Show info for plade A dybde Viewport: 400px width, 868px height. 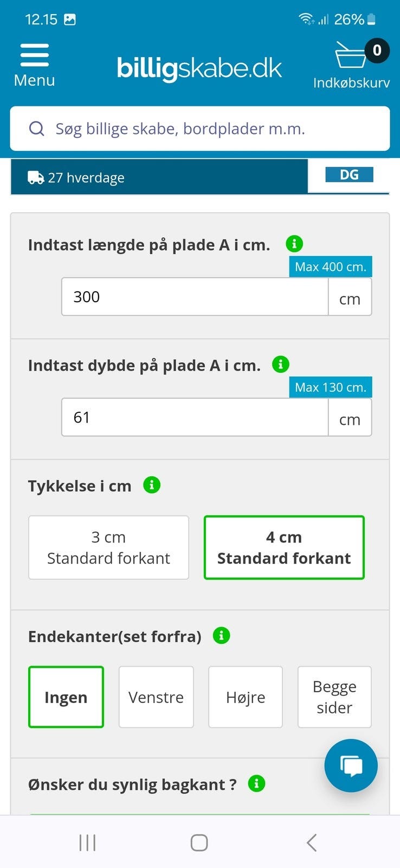(280, 365)
